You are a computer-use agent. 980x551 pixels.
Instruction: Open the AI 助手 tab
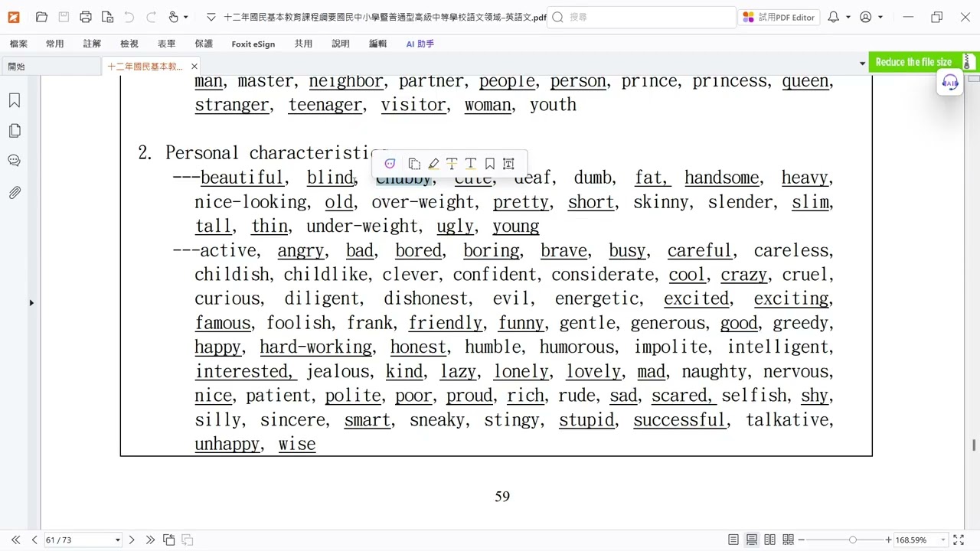point(420,44)
